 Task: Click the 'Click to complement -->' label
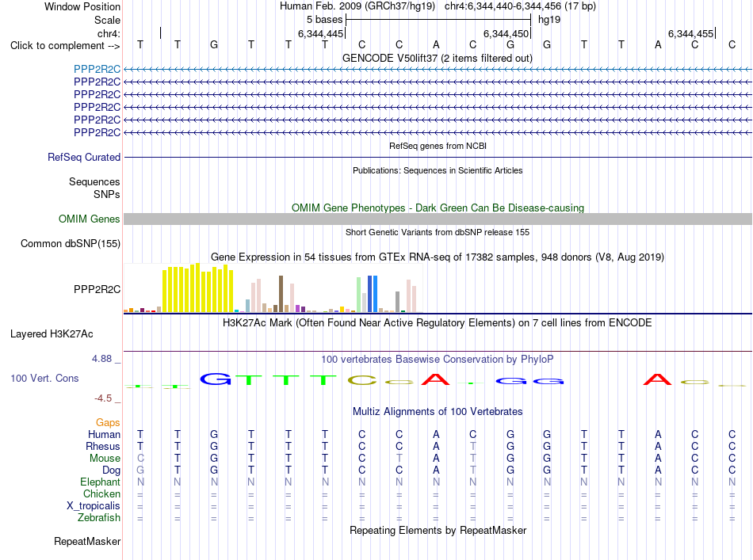pos(65,46)
